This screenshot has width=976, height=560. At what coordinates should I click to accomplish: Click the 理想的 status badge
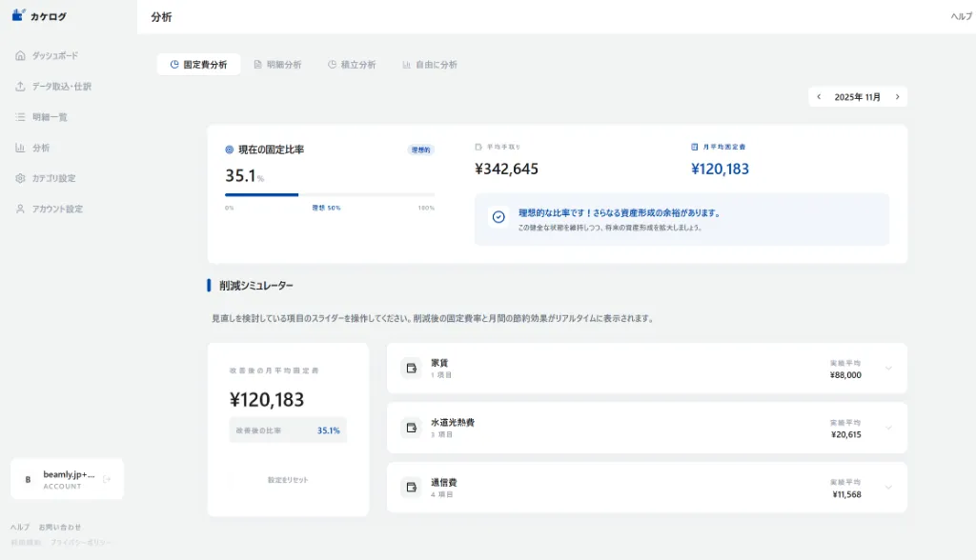point(420,150)
